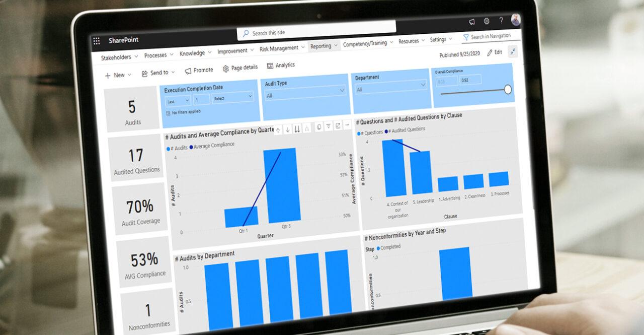The image size is (644, 335).
Task: Open the feedback megaphone icon
Action: pyautogui.click(x=472, y=21)
